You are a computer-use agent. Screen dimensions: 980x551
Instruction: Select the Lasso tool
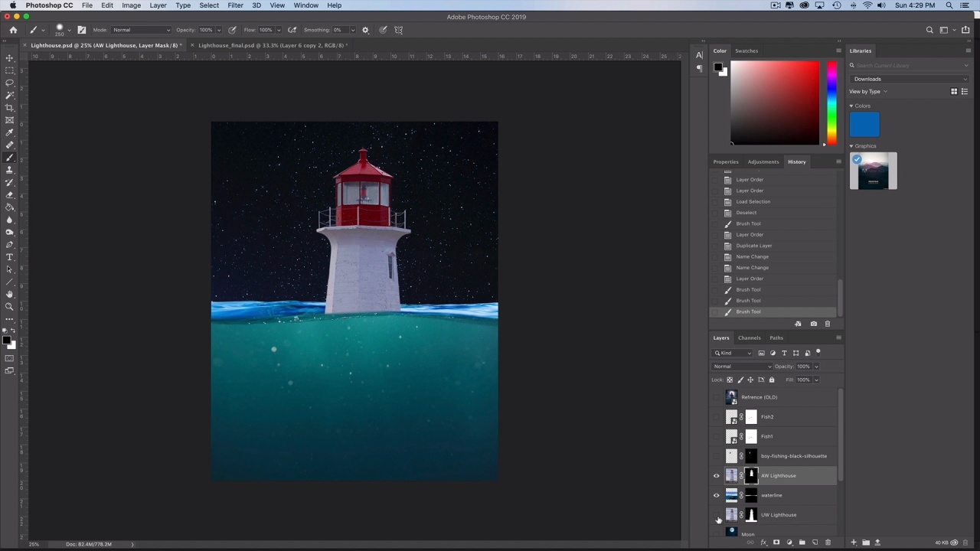point(10,83)
